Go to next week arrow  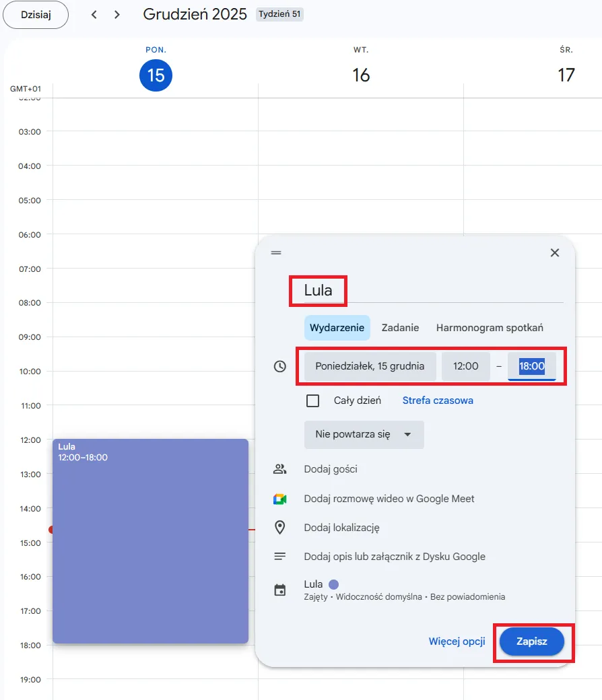[x=117, y=15]
